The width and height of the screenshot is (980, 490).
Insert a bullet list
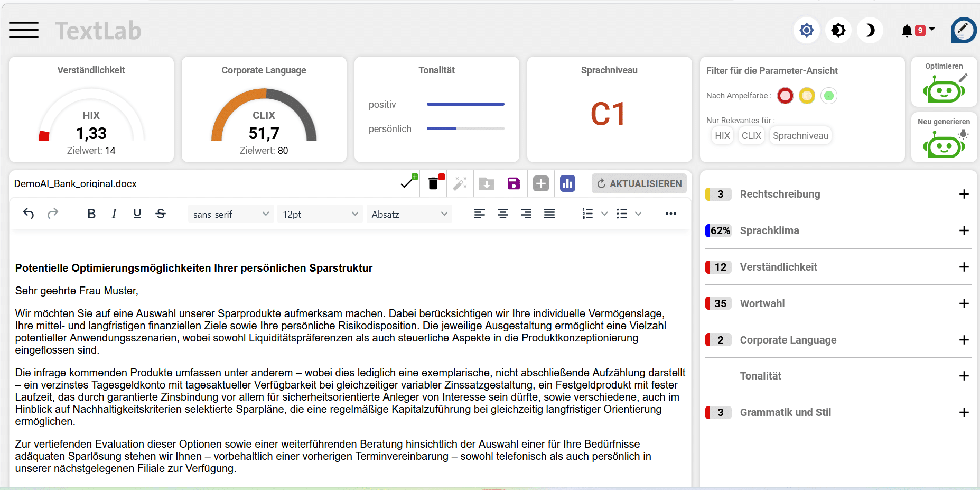(x=622, y=214)
